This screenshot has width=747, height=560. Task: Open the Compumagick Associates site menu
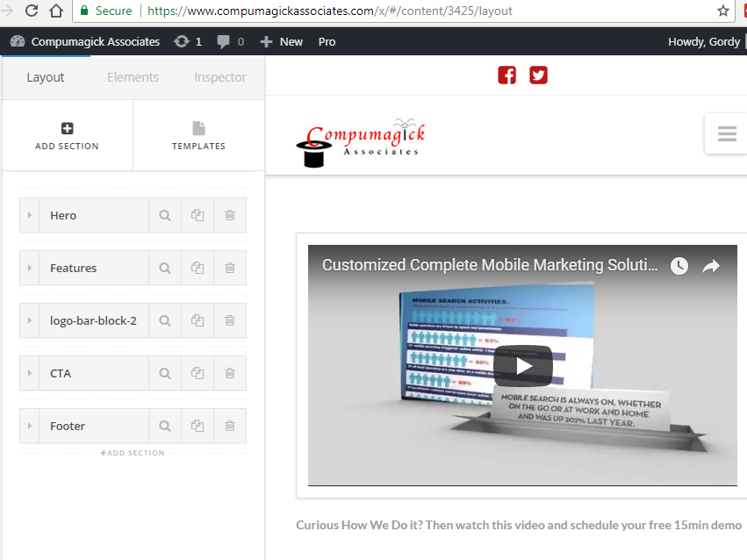coord(85,42)
